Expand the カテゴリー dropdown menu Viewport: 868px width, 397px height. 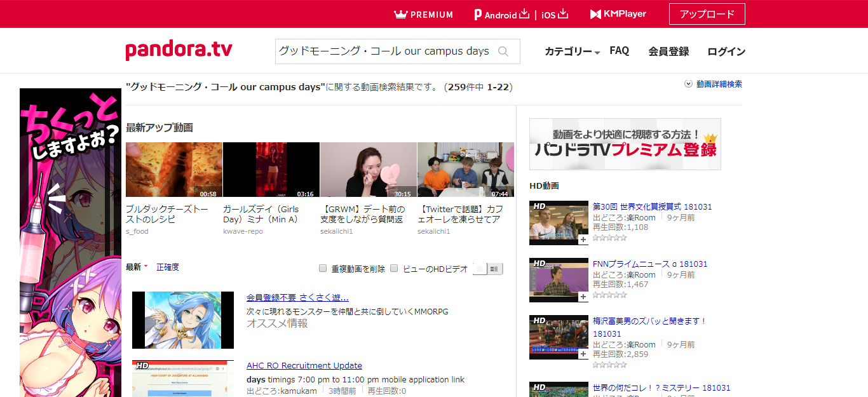tap(572, 51)
